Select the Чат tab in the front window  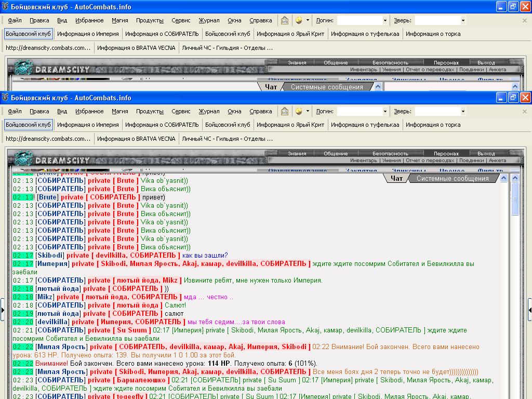tap(396, 179)
